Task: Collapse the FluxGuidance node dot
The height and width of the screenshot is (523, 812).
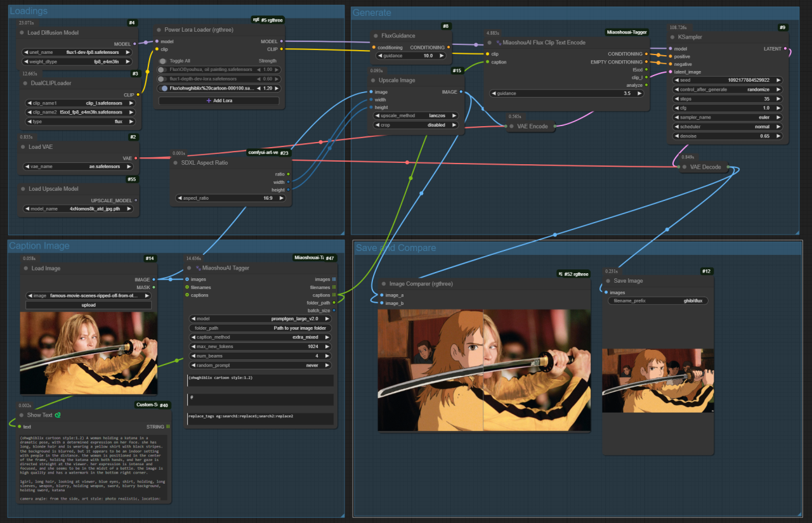Action: tap(376, 36)
